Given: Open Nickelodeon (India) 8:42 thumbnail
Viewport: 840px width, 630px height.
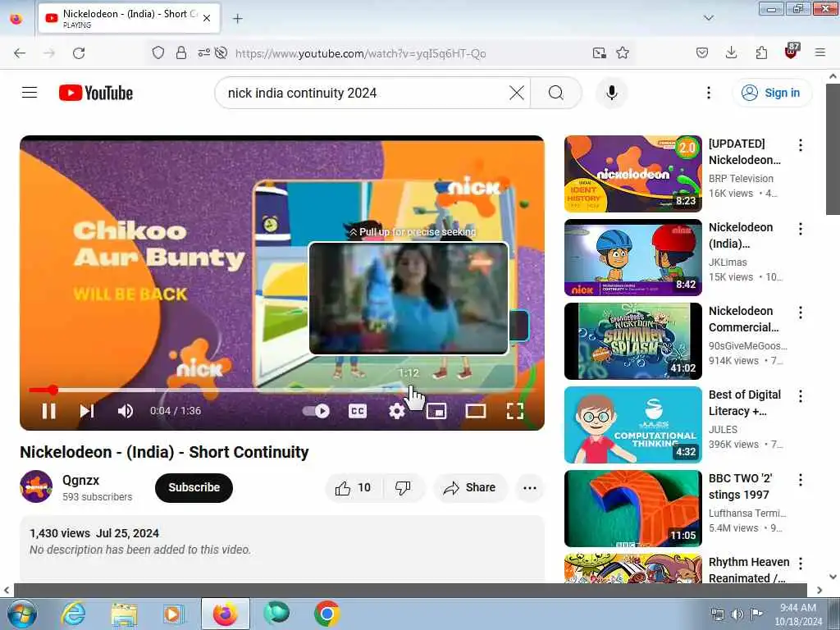Looking at the screenshot, I should [x=632, y=257].
